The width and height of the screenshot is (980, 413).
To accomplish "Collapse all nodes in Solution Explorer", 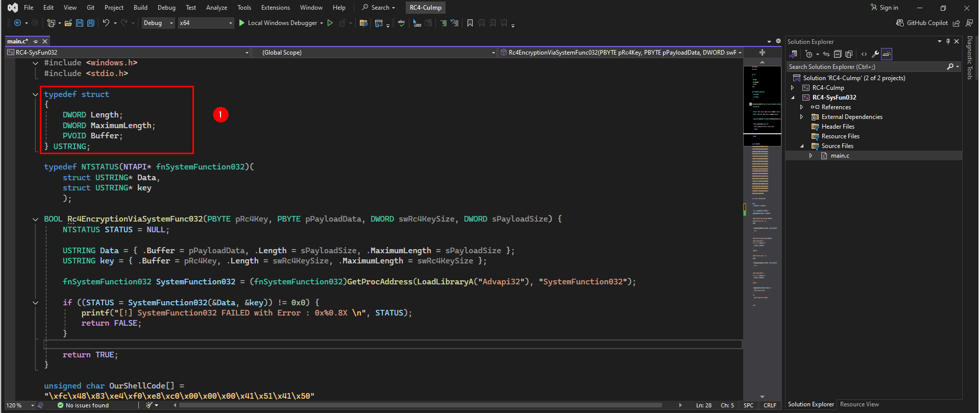I will (838, 54).
